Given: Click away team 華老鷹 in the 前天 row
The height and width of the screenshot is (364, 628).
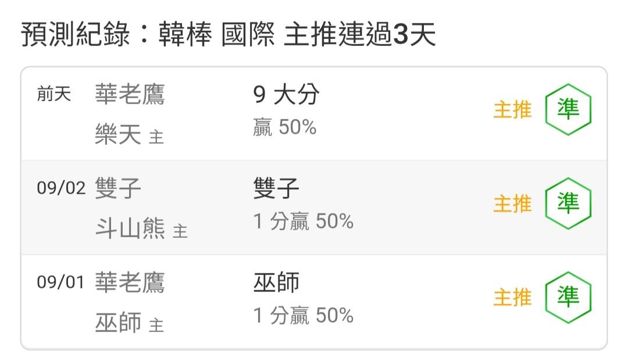Looking at the screenshot, I should 130,95.
